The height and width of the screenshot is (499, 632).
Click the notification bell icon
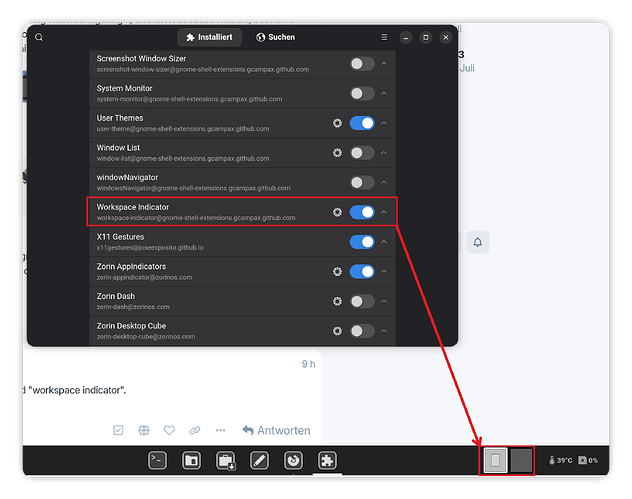point(478,242)
